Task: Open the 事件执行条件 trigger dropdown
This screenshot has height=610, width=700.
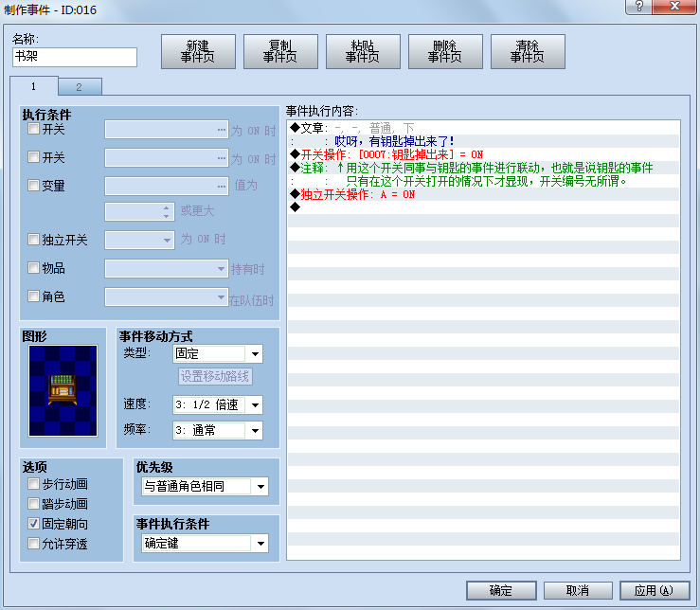Action: [x=206, y=544]
